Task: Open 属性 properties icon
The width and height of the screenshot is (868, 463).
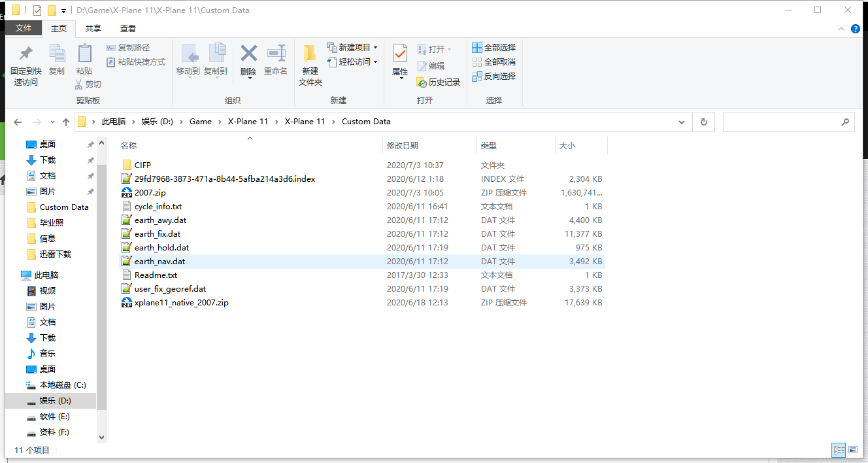Action: (x=400, y=54)
